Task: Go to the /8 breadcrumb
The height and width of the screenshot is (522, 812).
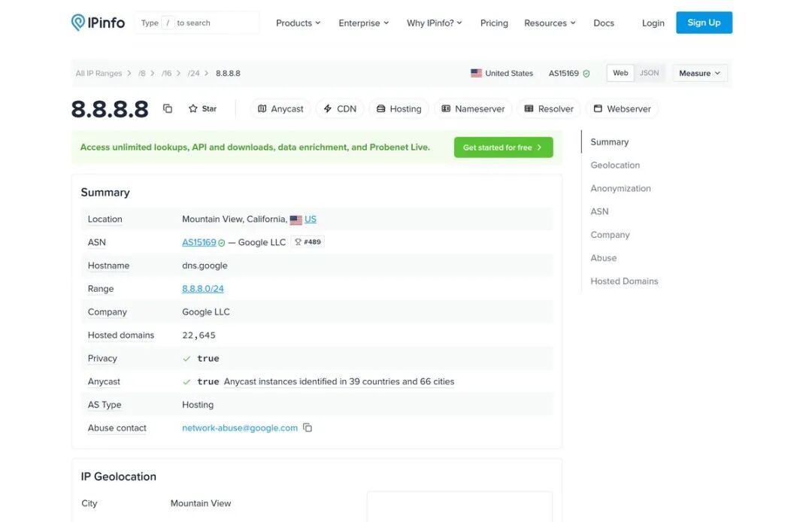Action: click(x=142, y=74)
